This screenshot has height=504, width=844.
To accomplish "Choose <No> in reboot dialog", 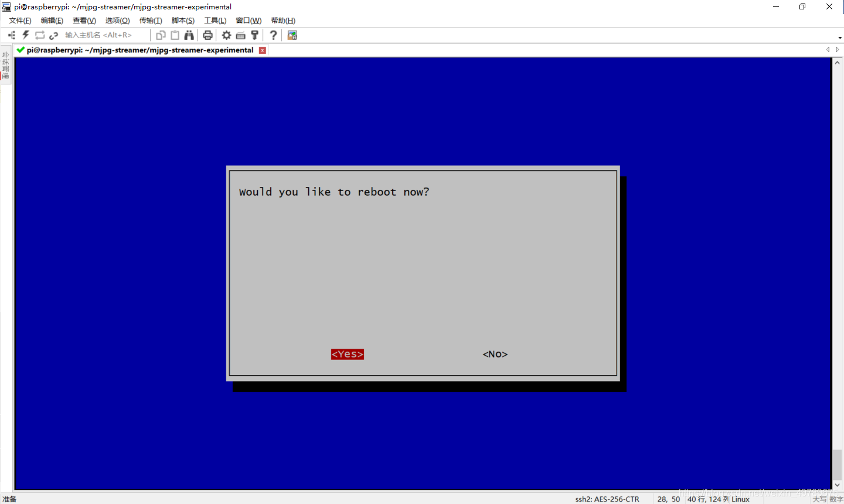I will (495, 354).
